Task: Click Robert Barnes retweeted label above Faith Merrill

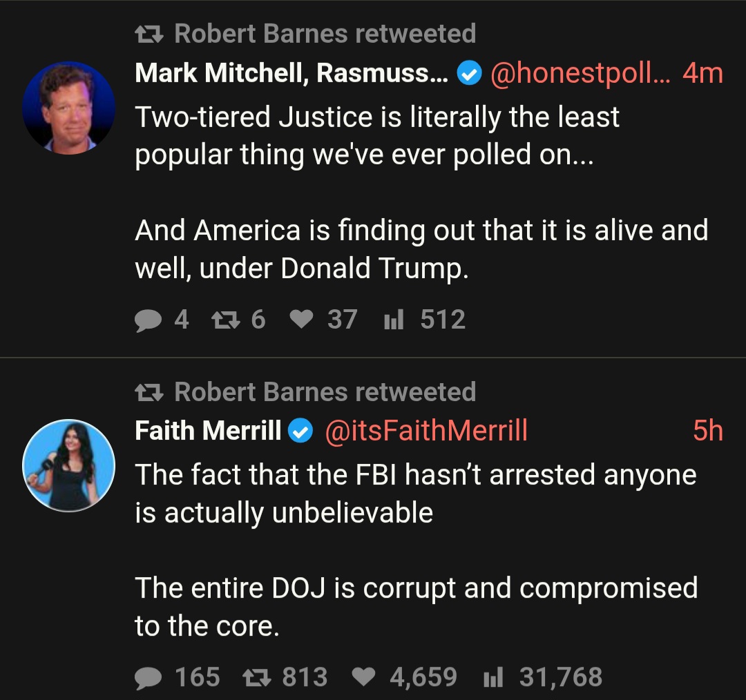Action: [x=325, y=391]
